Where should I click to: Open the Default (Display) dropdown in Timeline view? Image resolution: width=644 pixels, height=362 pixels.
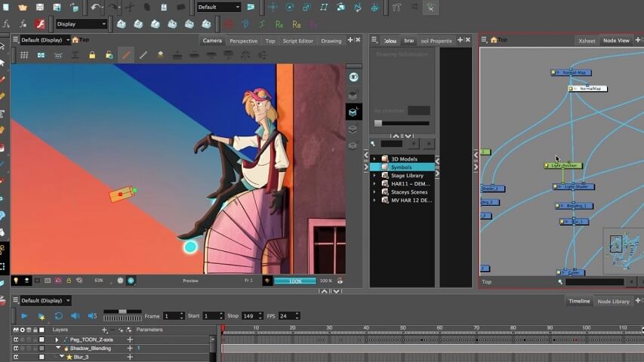45,300
